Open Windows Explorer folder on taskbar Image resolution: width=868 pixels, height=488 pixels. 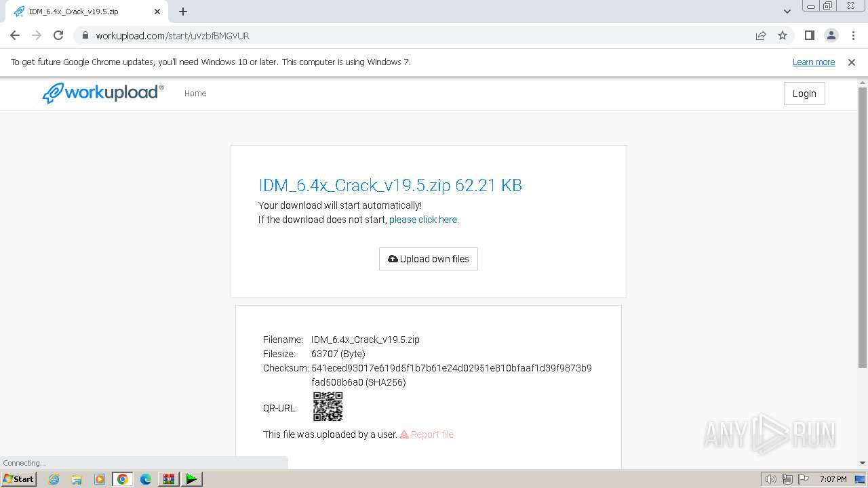point(77,479)
